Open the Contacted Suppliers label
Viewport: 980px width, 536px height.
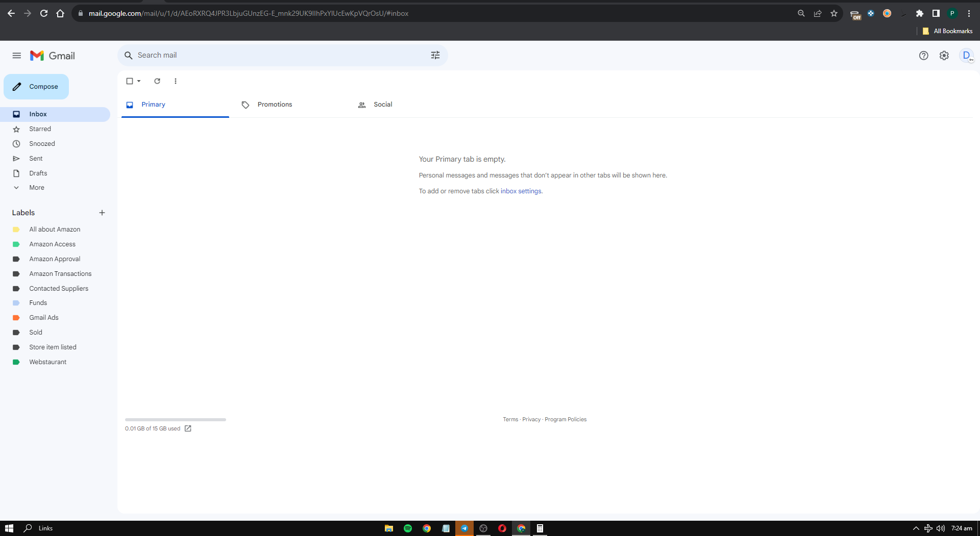(x=55, y=289)
